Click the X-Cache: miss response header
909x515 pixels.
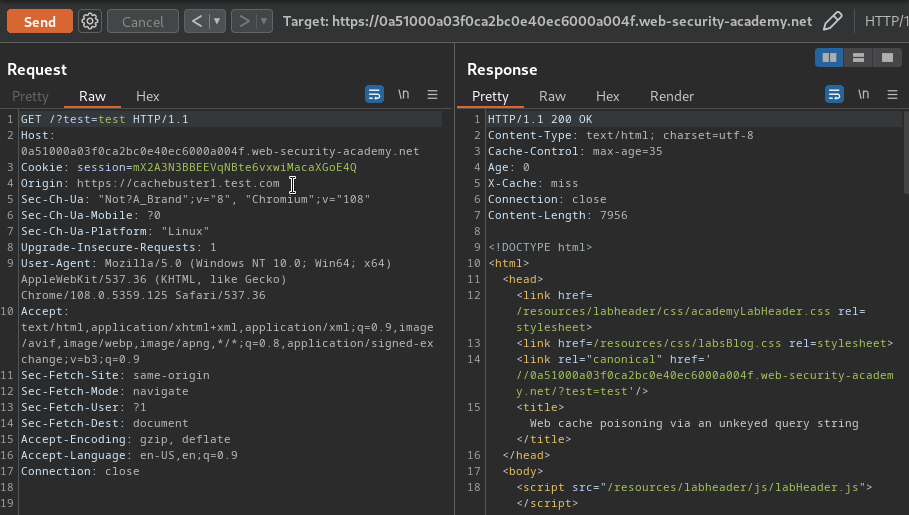point(533,183)
